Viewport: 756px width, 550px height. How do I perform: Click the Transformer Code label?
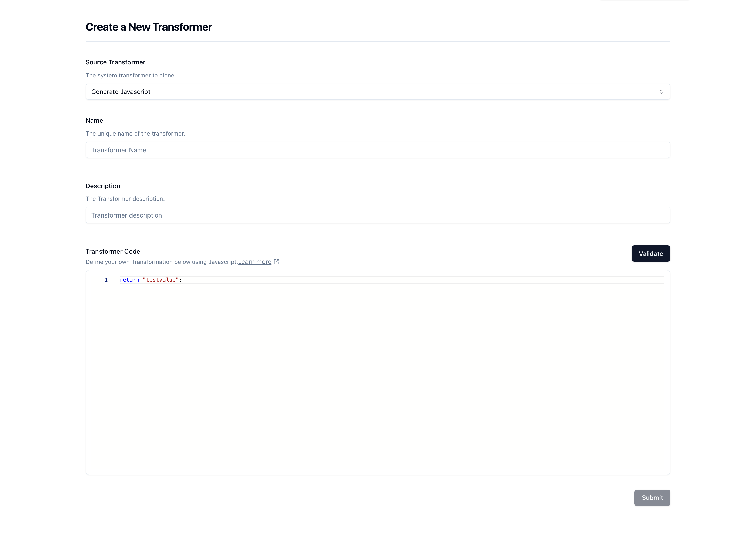(x=113, y=251)
